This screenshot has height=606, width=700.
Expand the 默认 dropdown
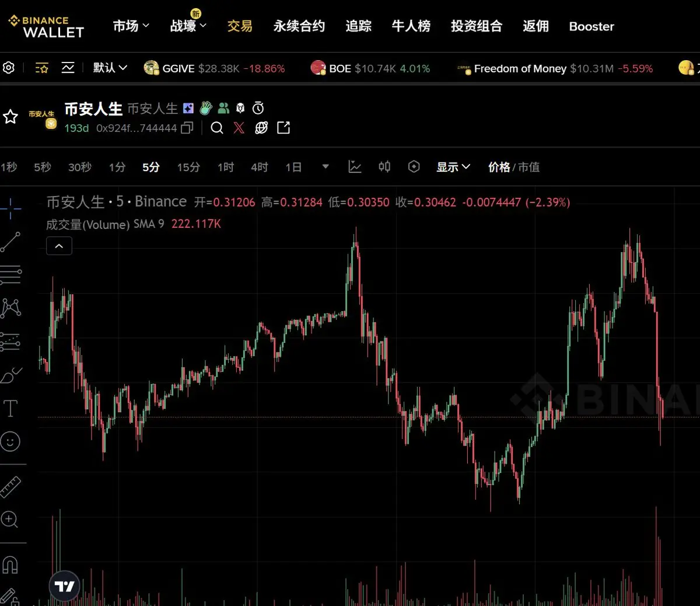coord(110,68)
